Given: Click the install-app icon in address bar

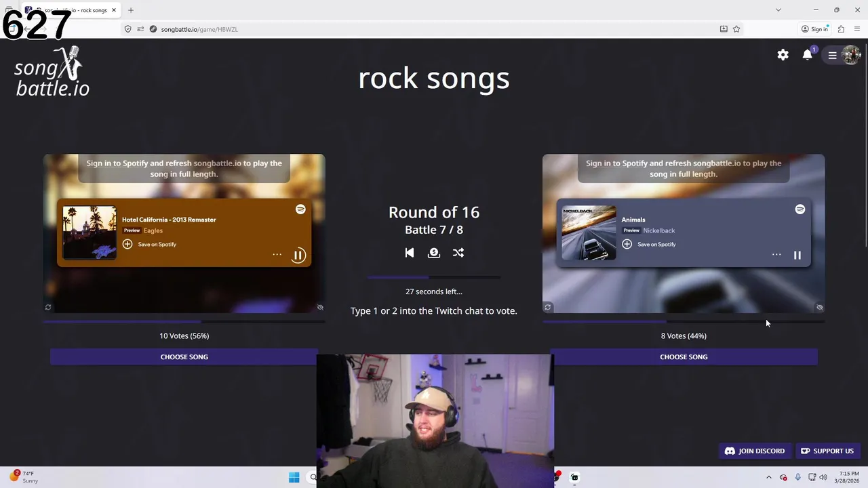Looking at the screenshot, I should (724, 29).
